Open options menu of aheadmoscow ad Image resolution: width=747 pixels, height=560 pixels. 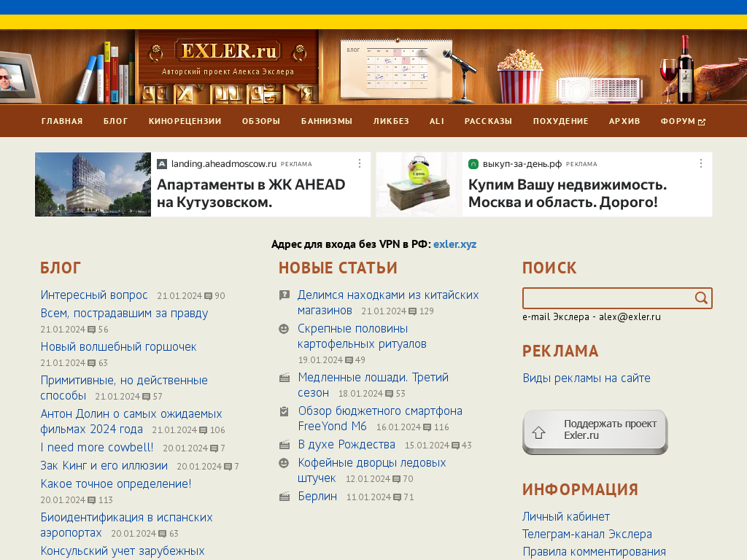tap(360, 163)
